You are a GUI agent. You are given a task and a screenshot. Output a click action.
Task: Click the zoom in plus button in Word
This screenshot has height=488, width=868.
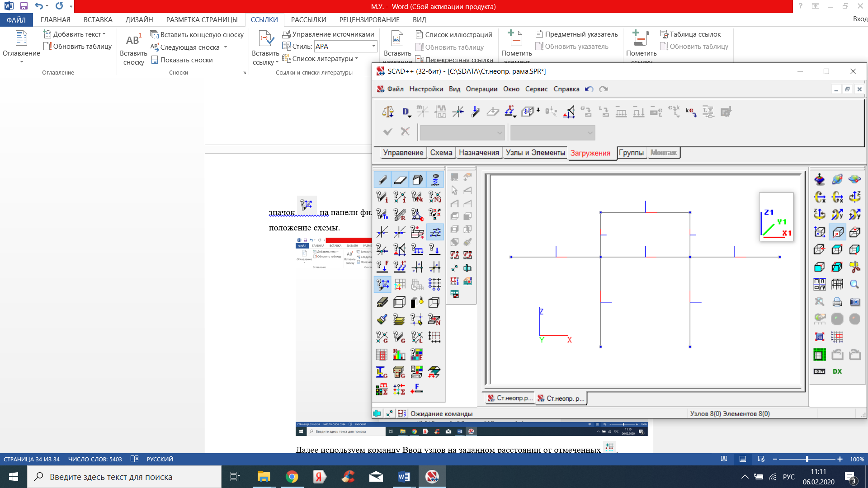[840, 459]
